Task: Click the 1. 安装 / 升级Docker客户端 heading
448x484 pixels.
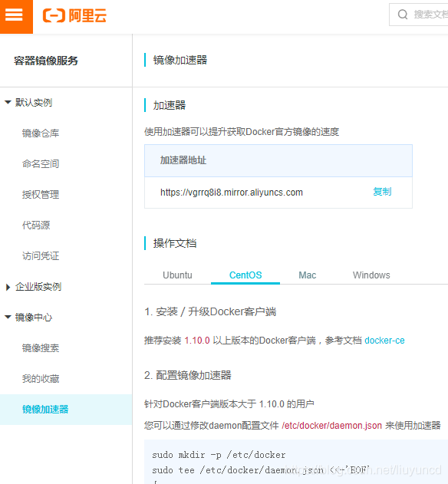Action: pyautogui.click(x=210, y=311)
